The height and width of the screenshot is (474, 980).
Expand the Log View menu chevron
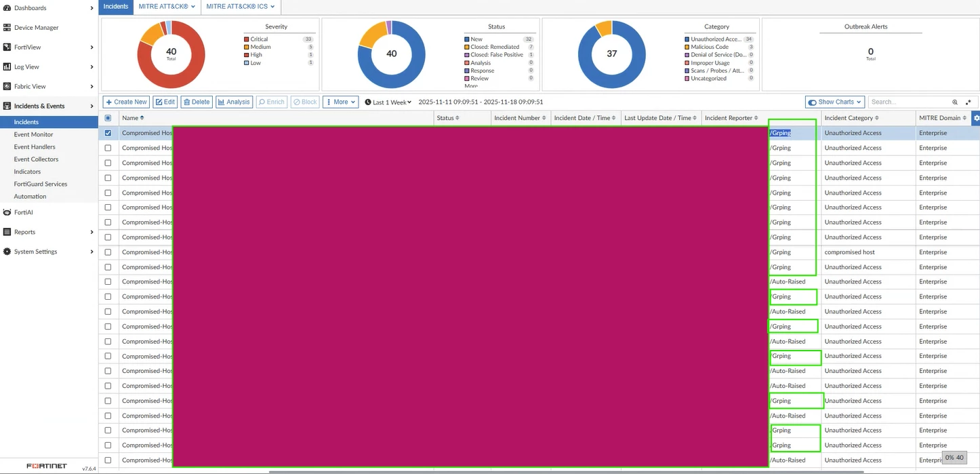91,67
